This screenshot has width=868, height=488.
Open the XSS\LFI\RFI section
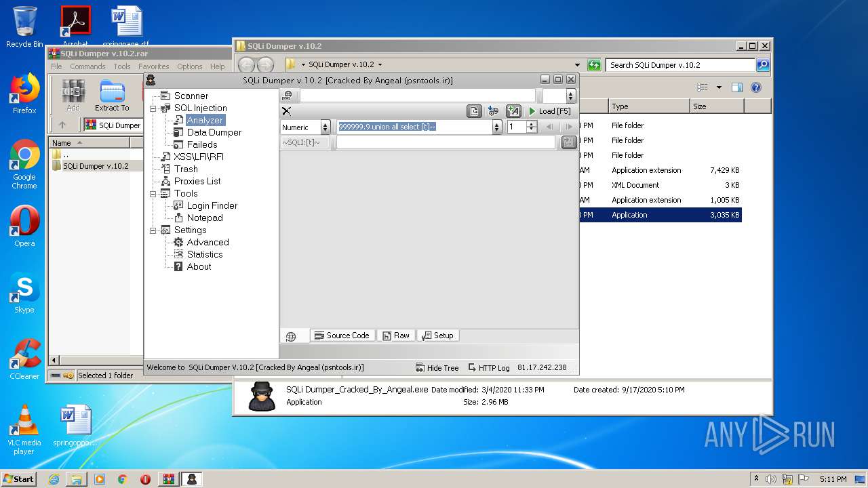(x=198, y=157)
